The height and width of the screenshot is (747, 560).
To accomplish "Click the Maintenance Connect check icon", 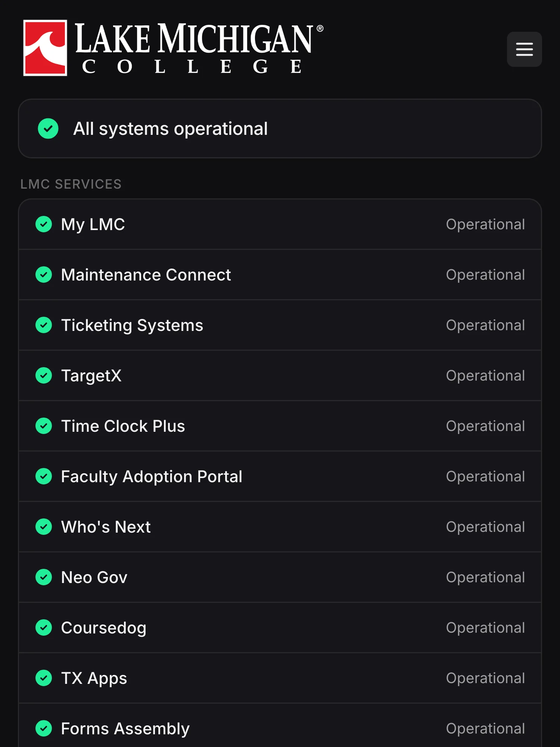I will tap(44, 275).
